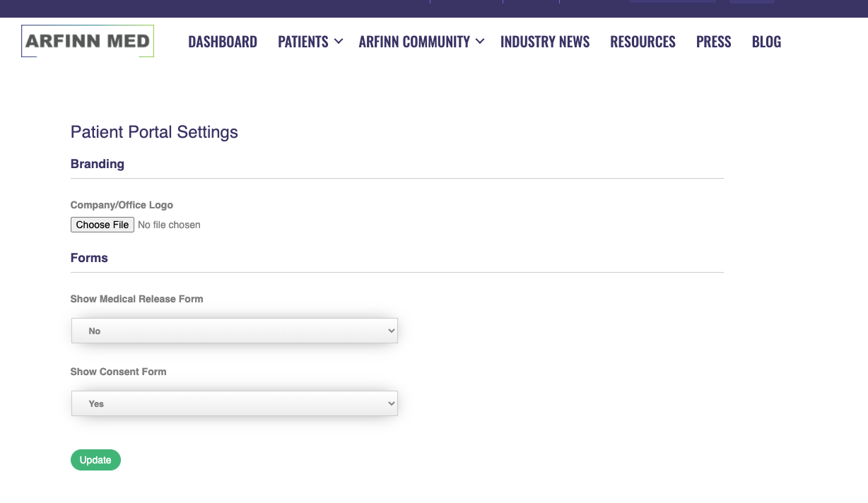Viewport: 868px width, 503px height.
Task: Click the Show Consent Form label
Action: click(118, 372)
